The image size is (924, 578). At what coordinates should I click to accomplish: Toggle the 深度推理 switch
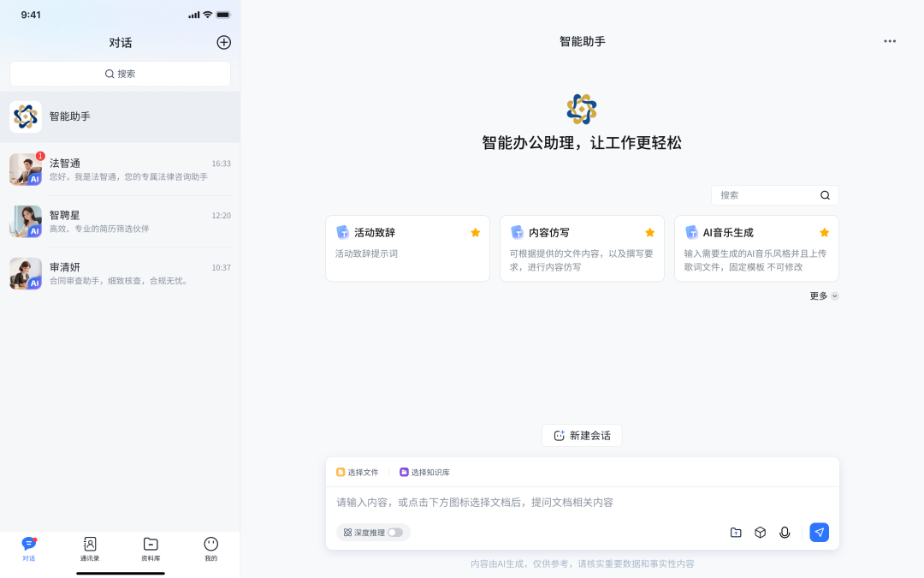394,533
